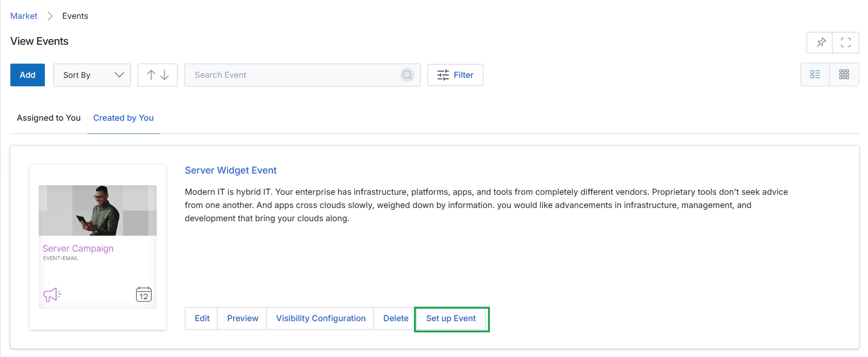
Task: Click the Events breadcrumb text
Action: pyautogui.click(x=75, y=16)
